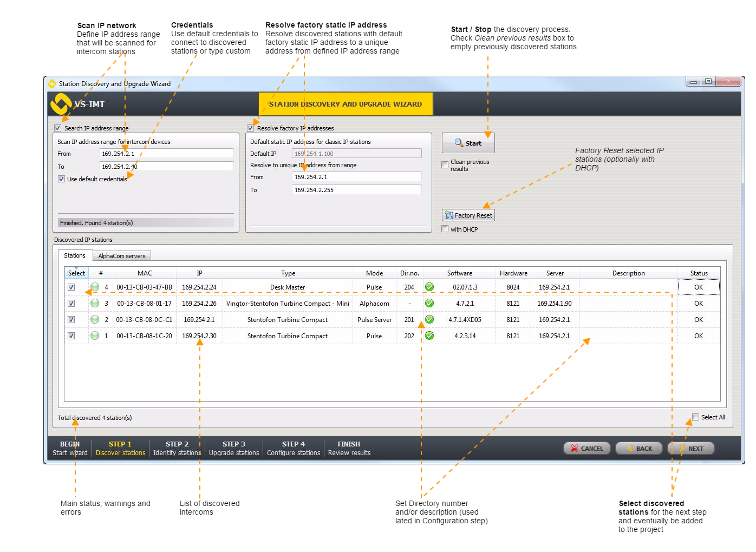This screenshot has height=552, width=756.
Task: Deselect station with IP 169.254.2.26
Action: (71, 304)
